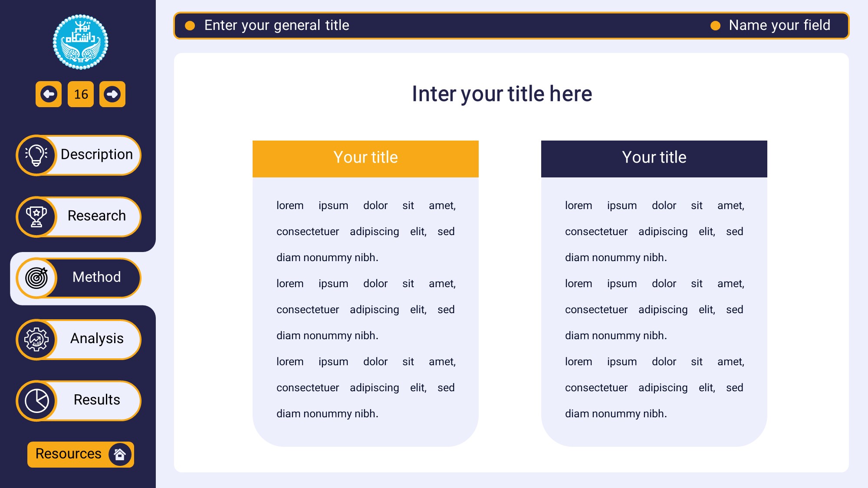Viewport: 868px width, 488px height.
Task: Click the trophy icon beside Research
Action: [36, 216]
